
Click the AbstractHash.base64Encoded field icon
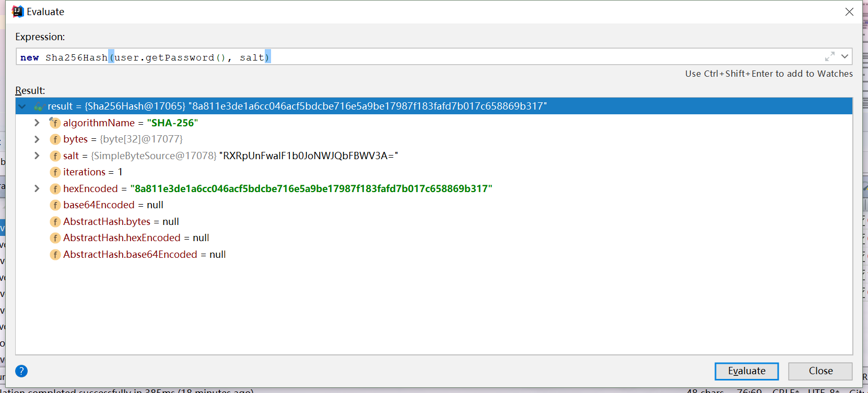point(55,255)
